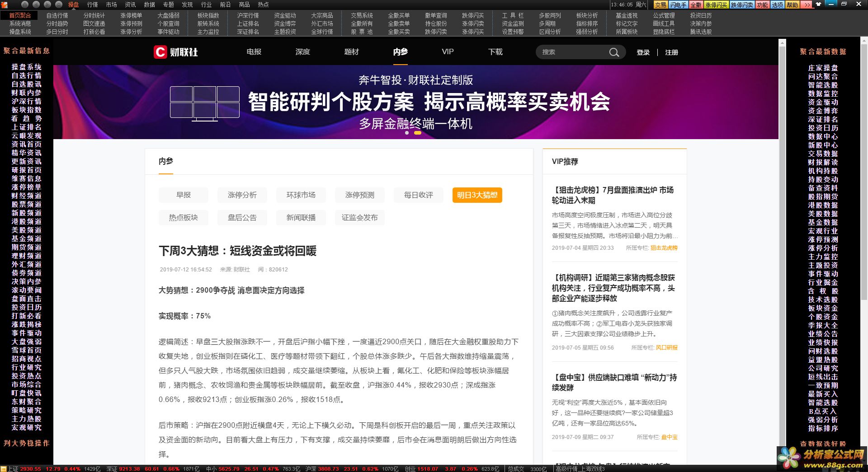Select 板块指数 in the ribbon

pos(208,15)
